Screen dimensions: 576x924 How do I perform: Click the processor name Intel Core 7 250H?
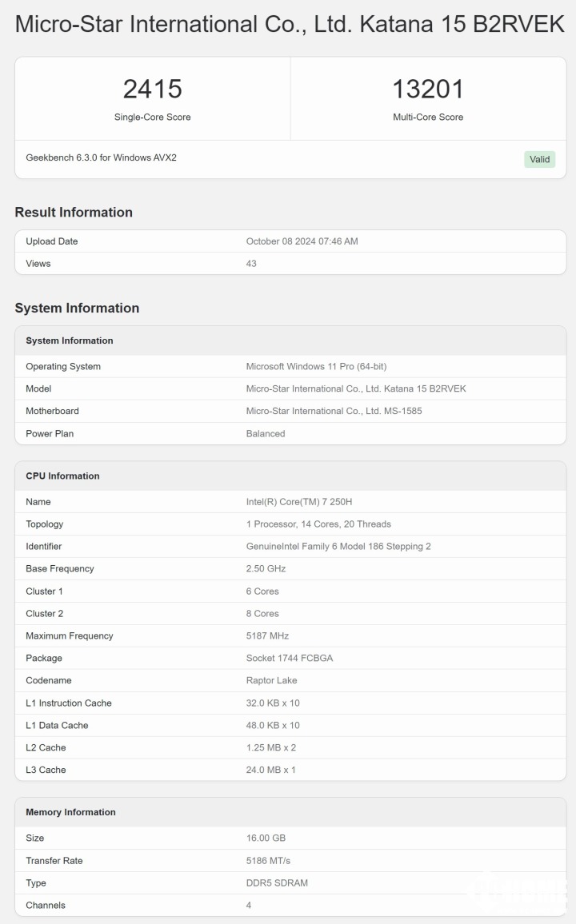[x=299, y=502]
